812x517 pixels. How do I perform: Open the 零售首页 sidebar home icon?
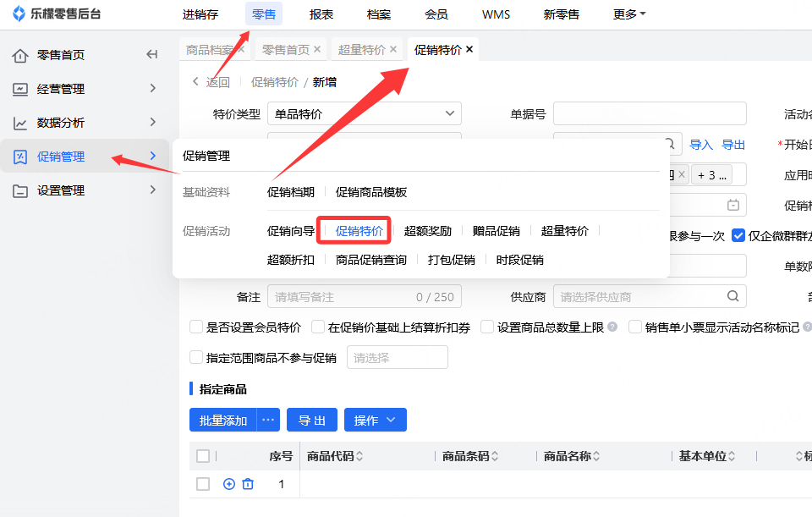point(20,56)
